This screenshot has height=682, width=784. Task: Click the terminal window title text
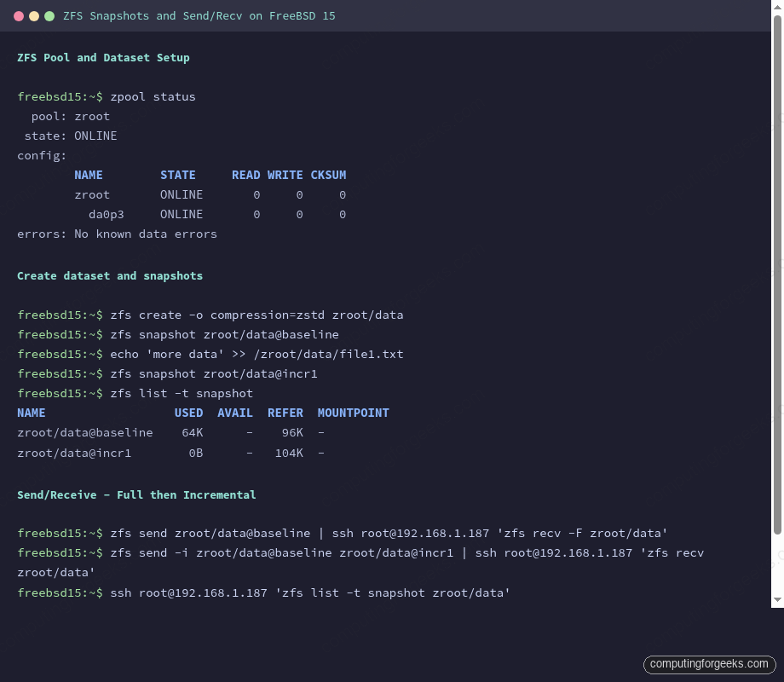click(x=198, y=15)
